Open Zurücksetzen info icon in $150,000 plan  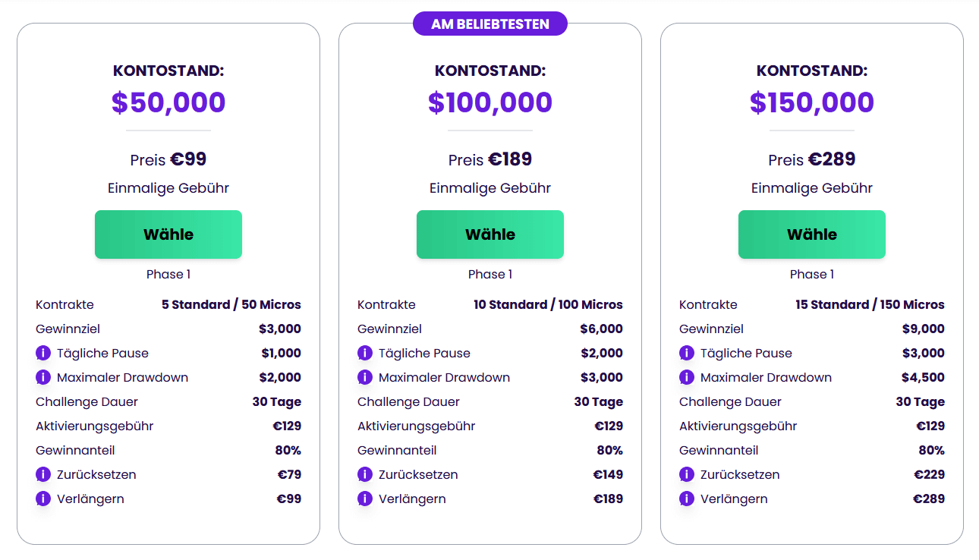[687, 474]
